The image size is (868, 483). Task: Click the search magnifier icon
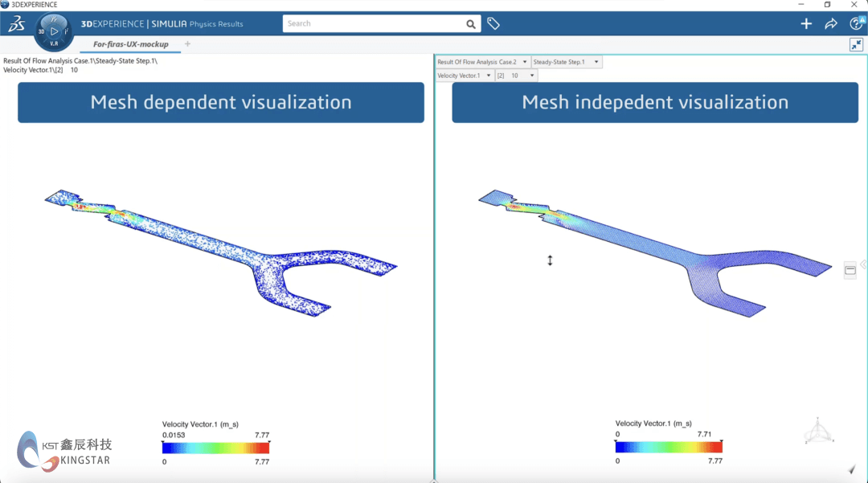pyautogui.click(x=472, y=24)
